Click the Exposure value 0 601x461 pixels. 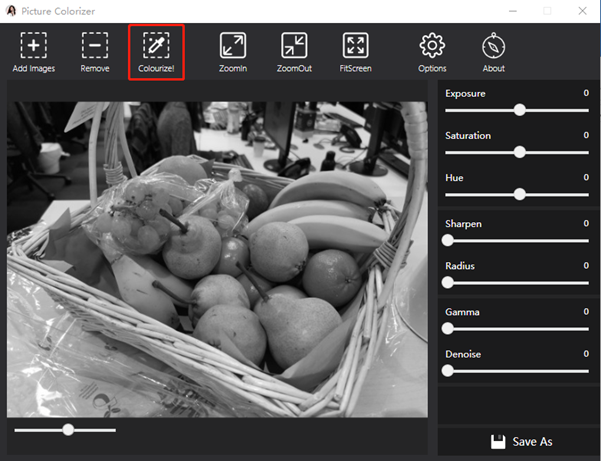(586, 93)
